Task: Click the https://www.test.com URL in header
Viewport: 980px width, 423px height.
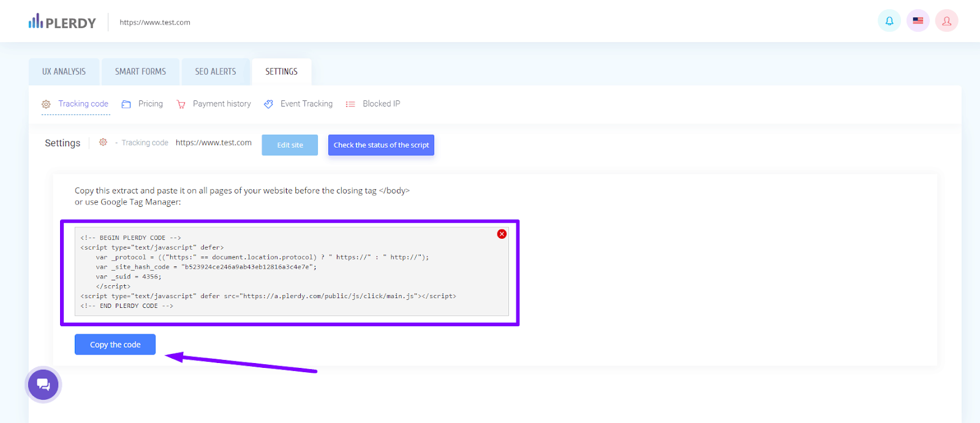Action: click(x=155, y=22)
